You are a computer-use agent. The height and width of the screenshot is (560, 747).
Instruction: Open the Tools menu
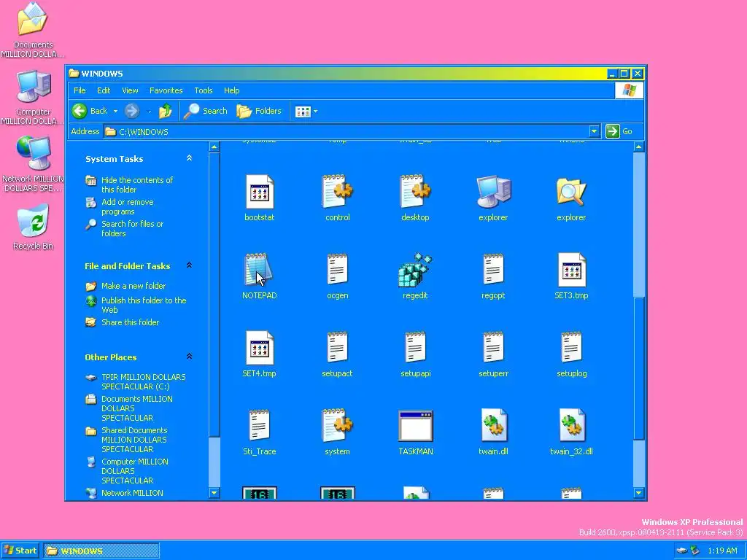coord(203,90)
